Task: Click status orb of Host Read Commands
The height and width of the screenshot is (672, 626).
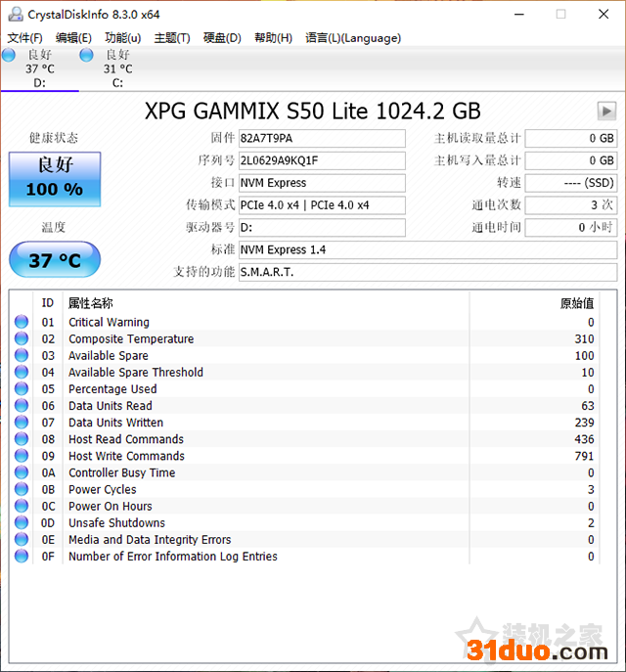Action: coord(22,438)
